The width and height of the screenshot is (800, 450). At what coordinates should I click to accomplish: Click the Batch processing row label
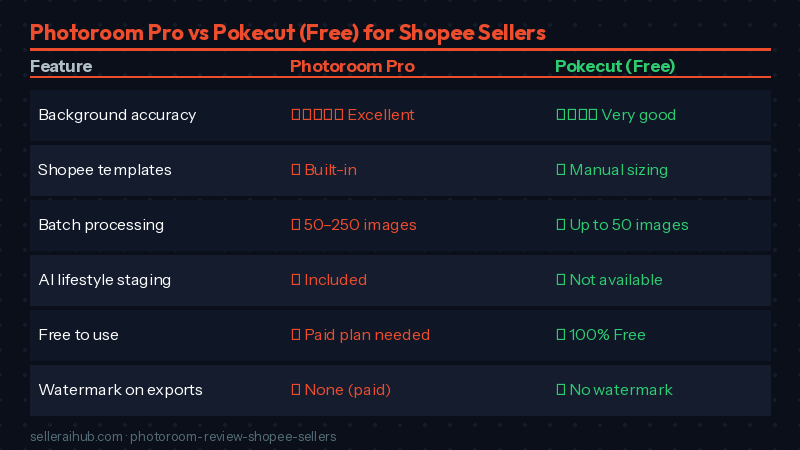click(x=101, y=225)
